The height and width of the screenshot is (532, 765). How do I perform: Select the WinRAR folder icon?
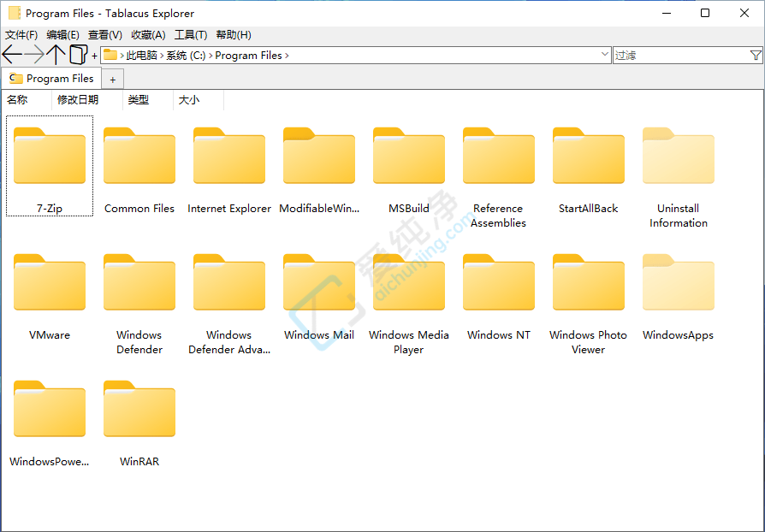point(139,409)
